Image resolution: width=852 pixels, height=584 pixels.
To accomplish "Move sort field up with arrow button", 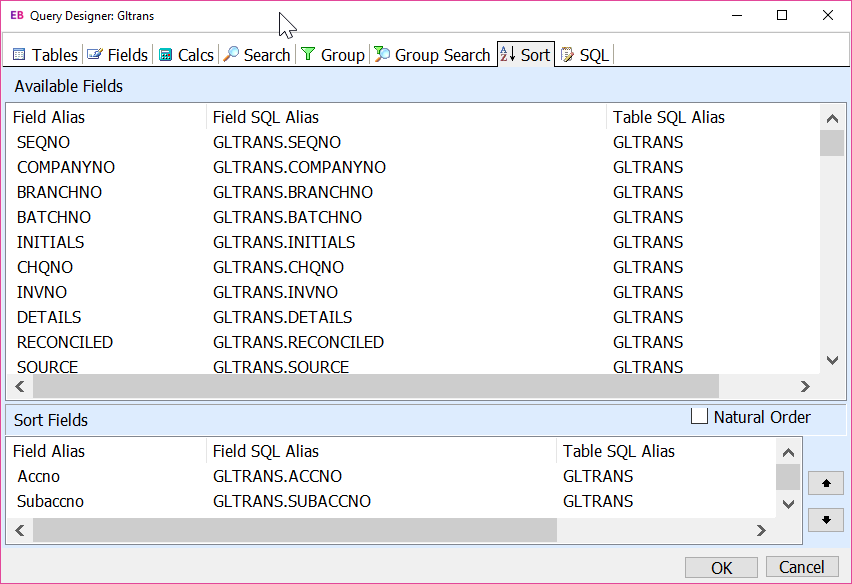I will [x=825, y=484].
